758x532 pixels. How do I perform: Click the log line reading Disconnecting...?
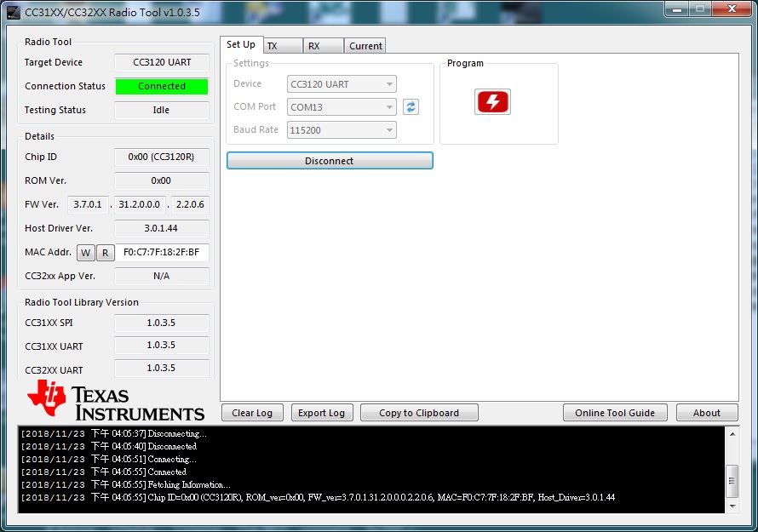[x=113, y=433]
